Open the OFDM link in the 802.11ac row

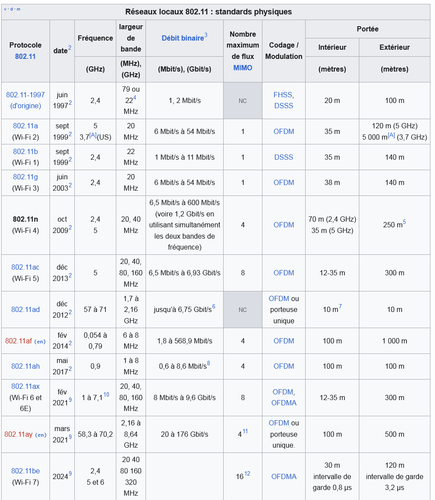284,273
